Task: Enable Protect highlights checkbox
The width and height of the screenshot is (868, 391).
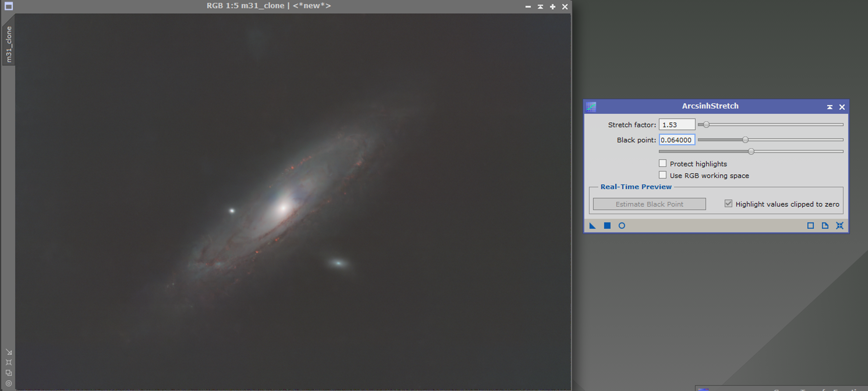Action: (x=662, y=164)
